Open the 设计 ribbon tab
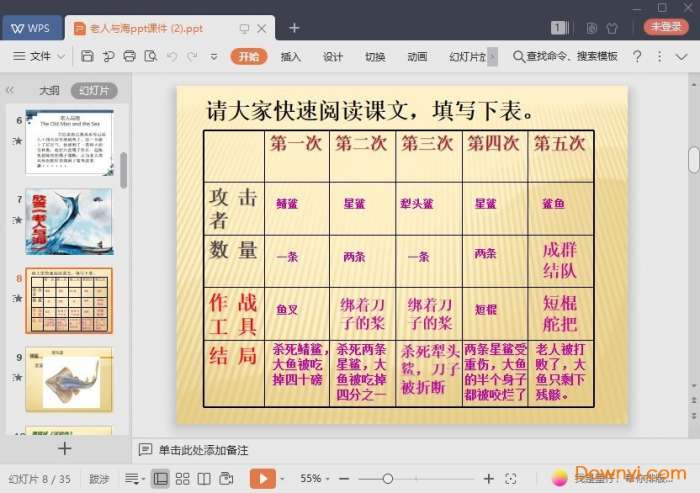700x493 pixels. (333, 57)
